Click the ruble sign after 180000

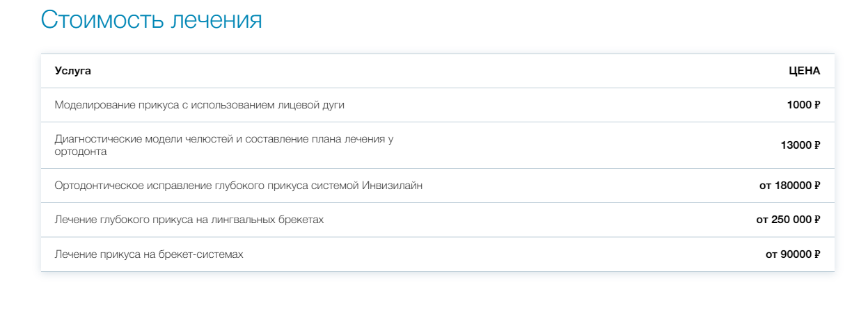tap(817, 186)
